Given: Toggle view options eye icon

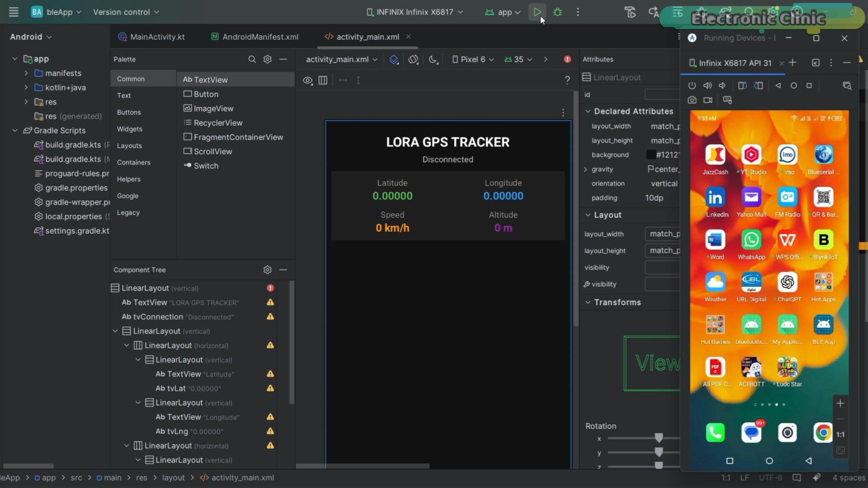Looking at the screenshot, I should pyautogui.click(x=307, y=80).
